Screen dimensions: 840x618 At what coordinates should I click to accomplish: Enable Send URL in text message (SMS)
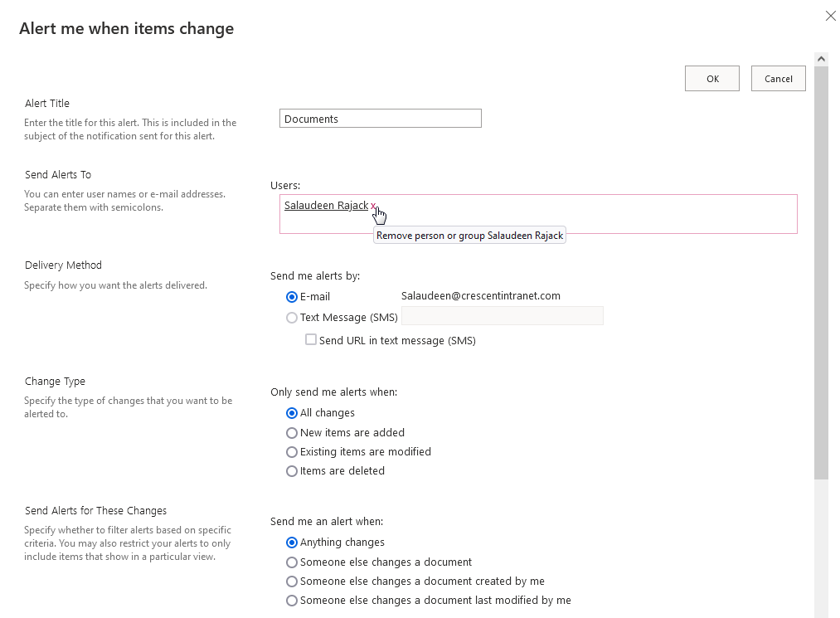click(311, 339)
